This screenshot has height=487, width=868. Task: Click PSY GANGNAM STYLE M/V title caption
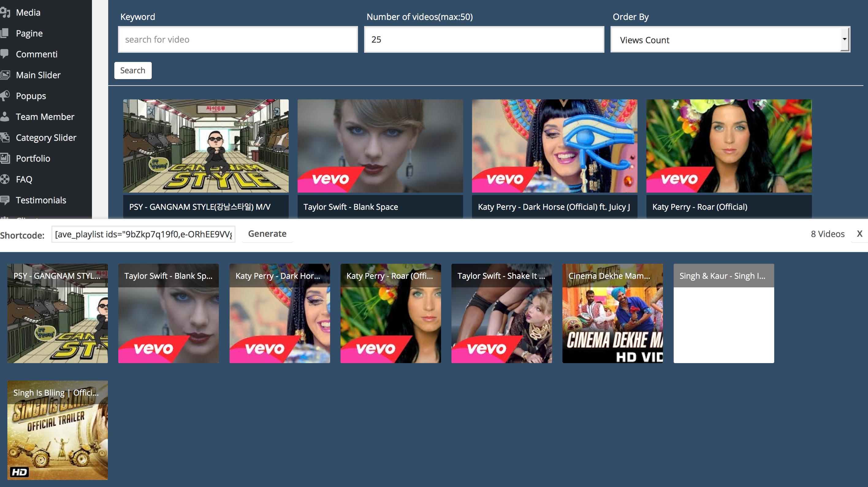(200, 207)
